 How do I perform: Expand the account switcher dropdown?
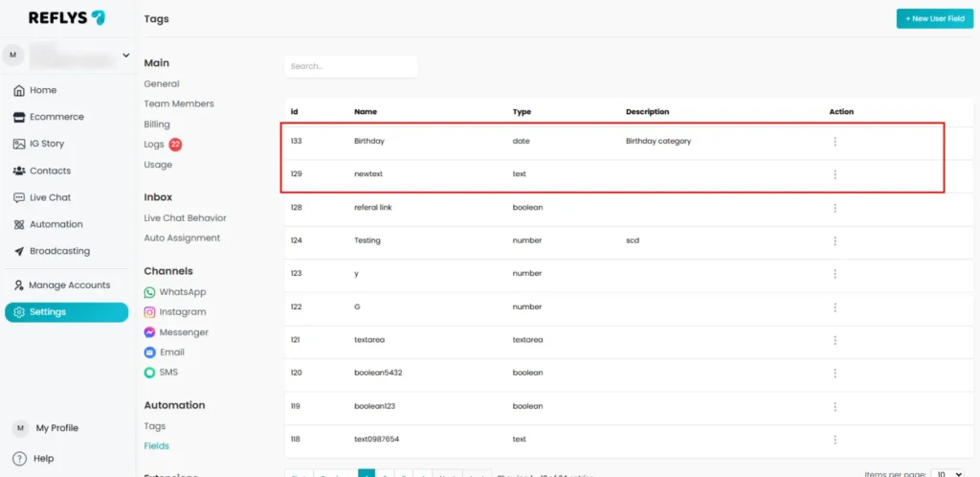125,55
